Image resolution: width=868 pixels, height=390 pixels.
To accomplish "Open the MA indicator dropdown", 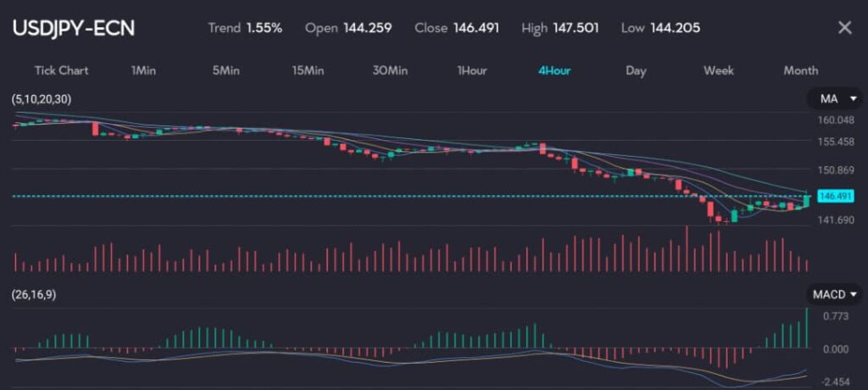I will tap(834, 99).
